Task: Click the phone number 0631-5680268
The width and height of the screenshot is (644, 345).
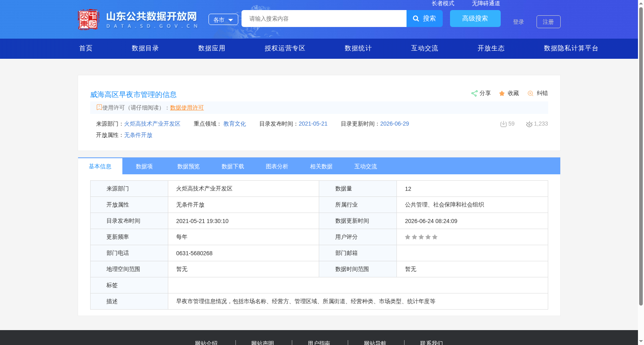Action: pyautogui.click(x=194, y=253)
